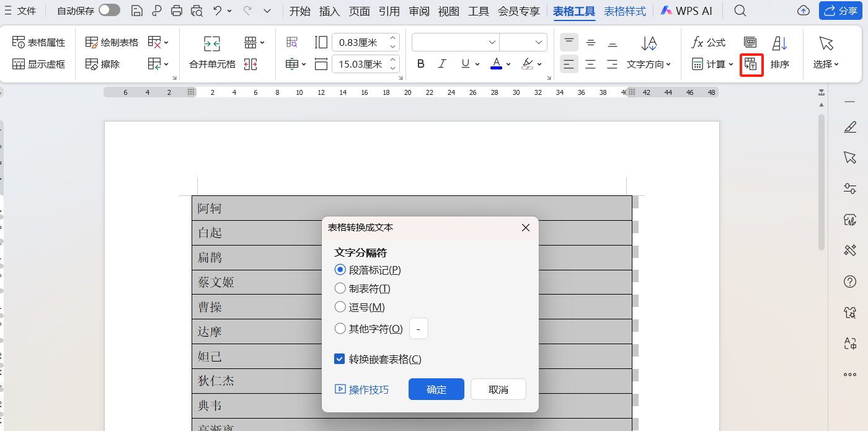Screen dimensions: 868x431
Task: Select the 段落标记 radio button
Action: pos(340,269)
